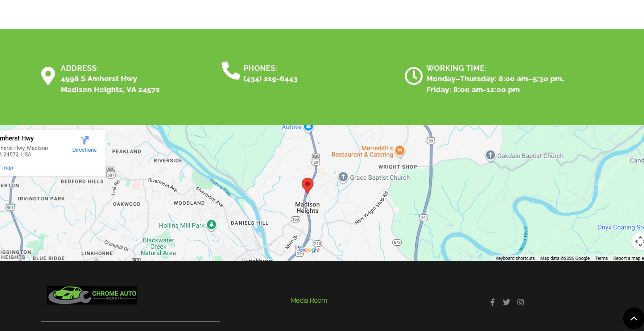Select Grace Baptist Church marker
644x331 pixels.
pos(343,177)
